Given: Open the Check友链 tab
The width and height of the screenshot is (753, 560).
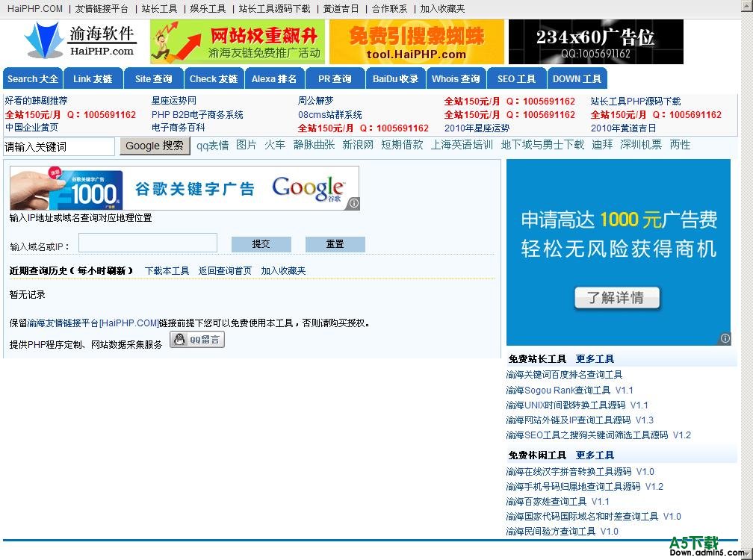Looking at the screenshot, I should pyautogui.click(x=214, y=78).
